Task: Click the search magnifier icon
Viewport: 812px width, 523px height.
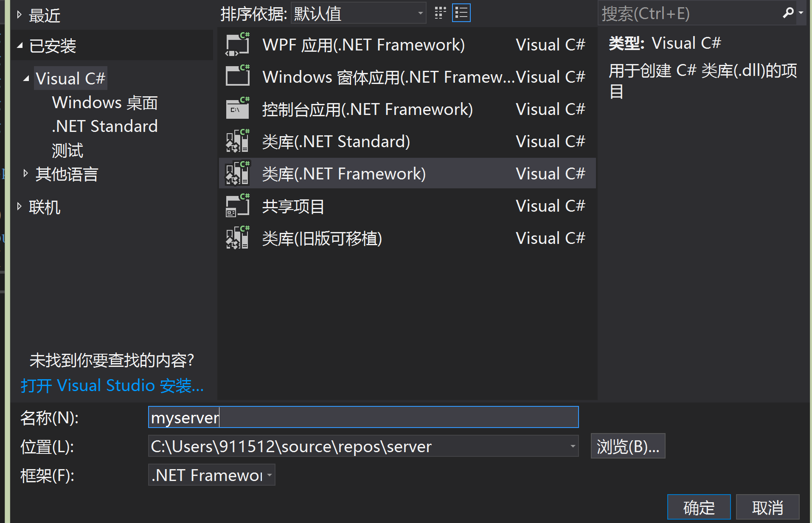Action: pos(788,13)
